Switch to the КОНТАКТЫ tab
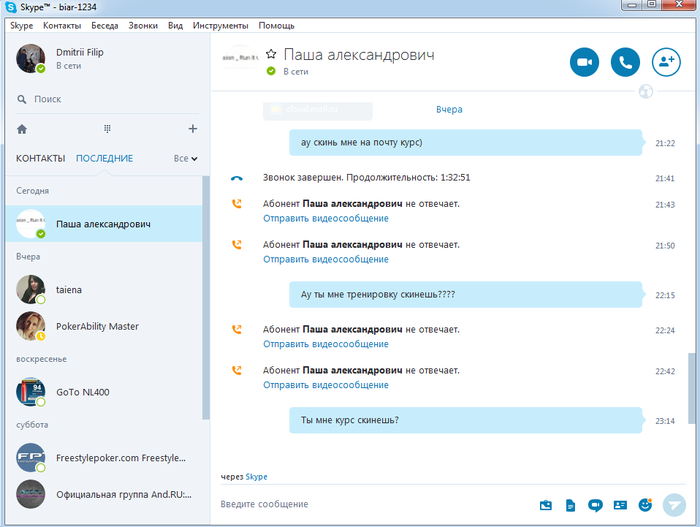Image resolution: width=700 pixels, height=527 pixels. (41, 159)
